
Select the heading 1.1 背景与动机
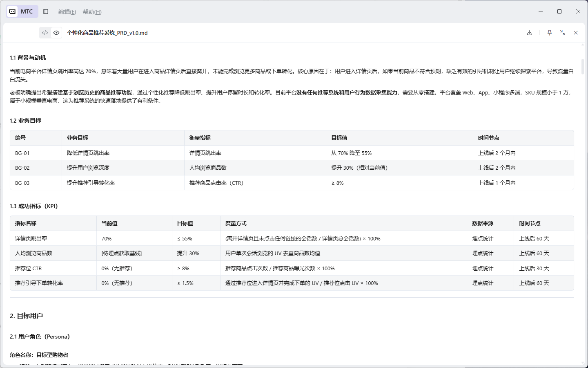[x=28, y=58]
